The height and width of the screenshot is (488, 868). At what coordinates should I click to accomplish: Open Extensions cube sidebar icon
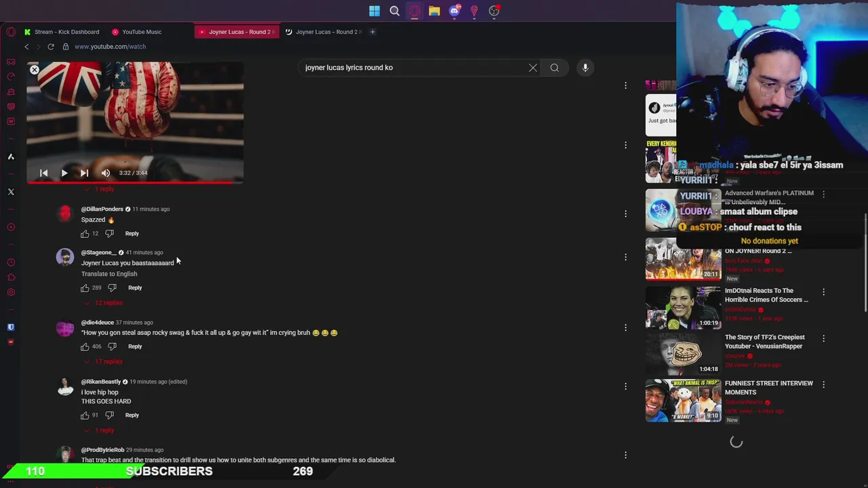[x=11, y=277]
